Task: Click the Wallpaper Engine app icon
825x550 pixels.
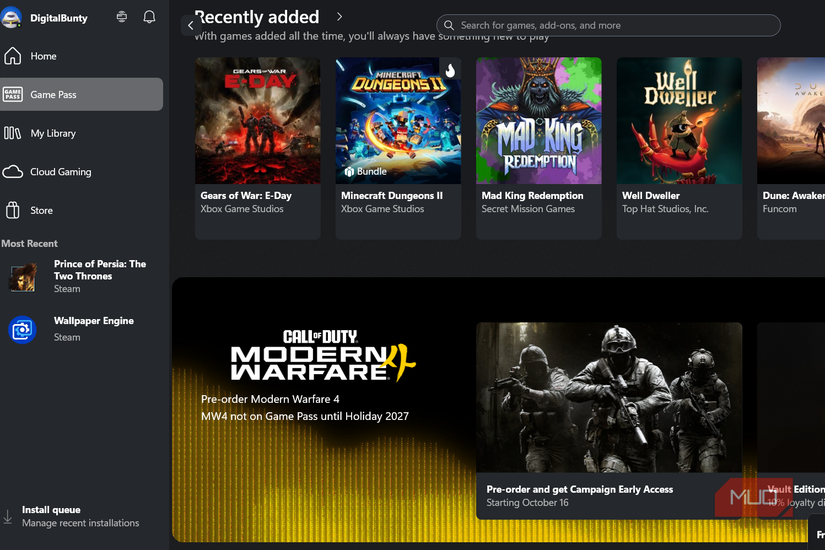Action: [x=23, y=329]
